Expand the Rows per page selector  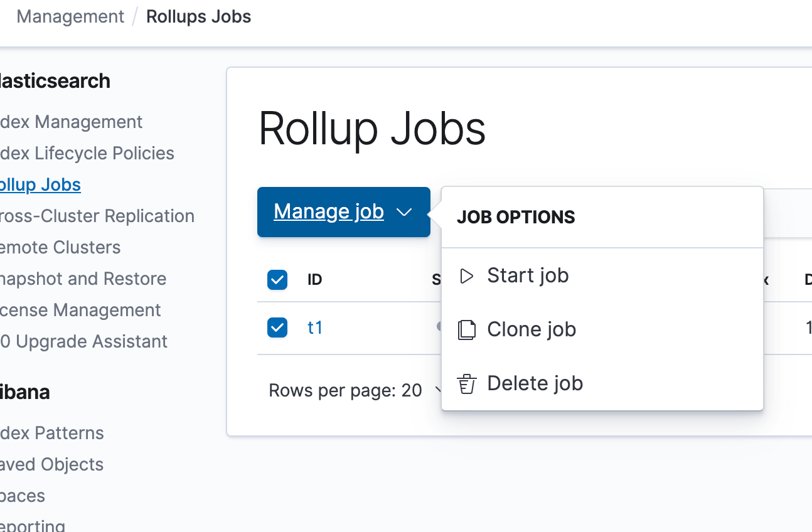click(355, 391)
